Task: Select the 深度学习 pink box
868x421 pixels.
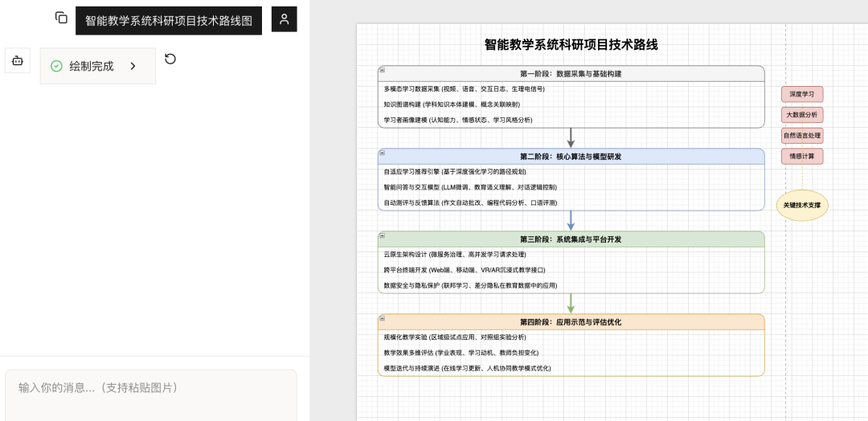Action: pyautogui.click(x=802, y=94)
